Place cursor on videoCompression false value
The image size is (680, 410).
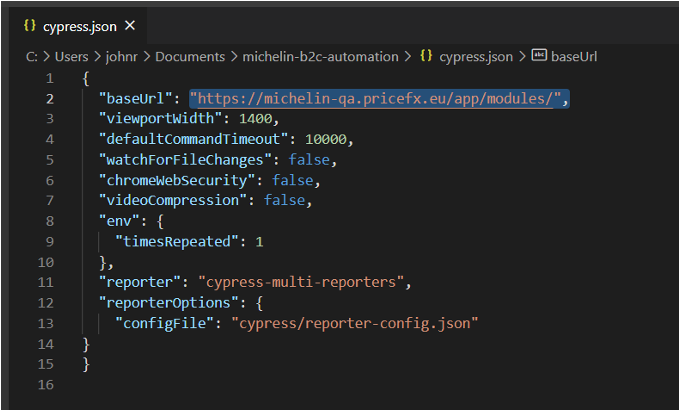[284, 200]
